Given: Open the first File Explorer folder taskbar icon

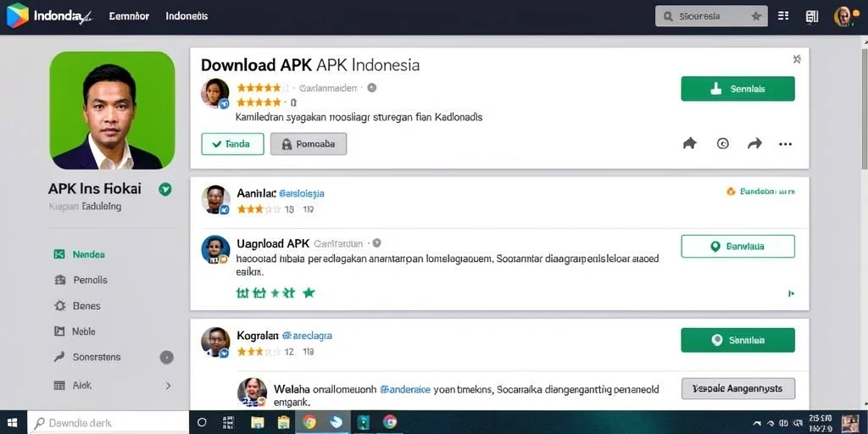Looking at the screenshot, I should coord(258,422).
